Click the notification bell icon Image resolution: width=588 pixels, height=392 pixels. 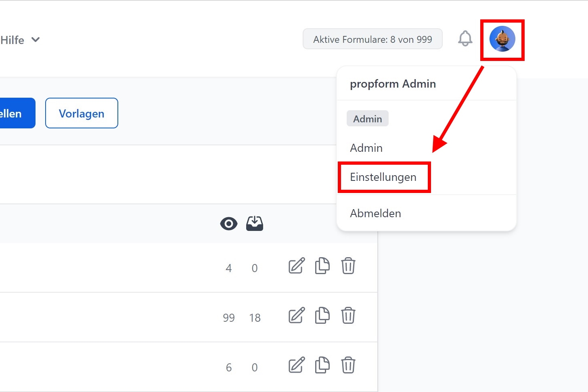tap(465, 39)
